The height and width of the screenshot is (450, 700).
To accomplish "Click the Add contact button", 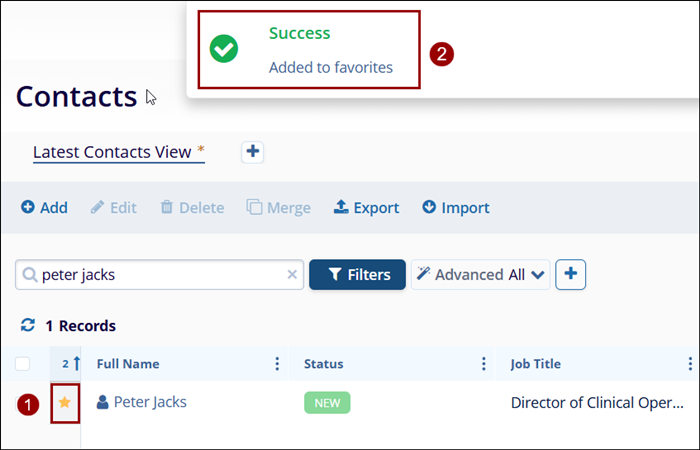I will click(x=44, y=208).
